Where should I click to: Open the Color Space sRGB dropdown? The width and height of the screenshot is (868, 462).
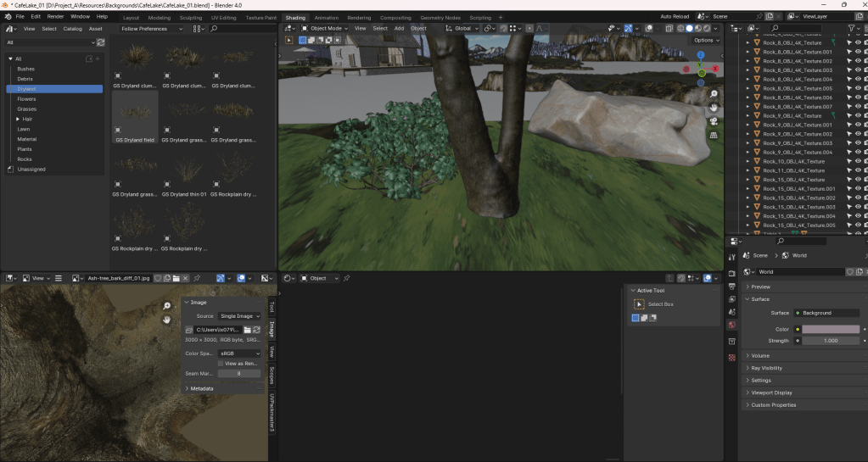coord(239,353)
